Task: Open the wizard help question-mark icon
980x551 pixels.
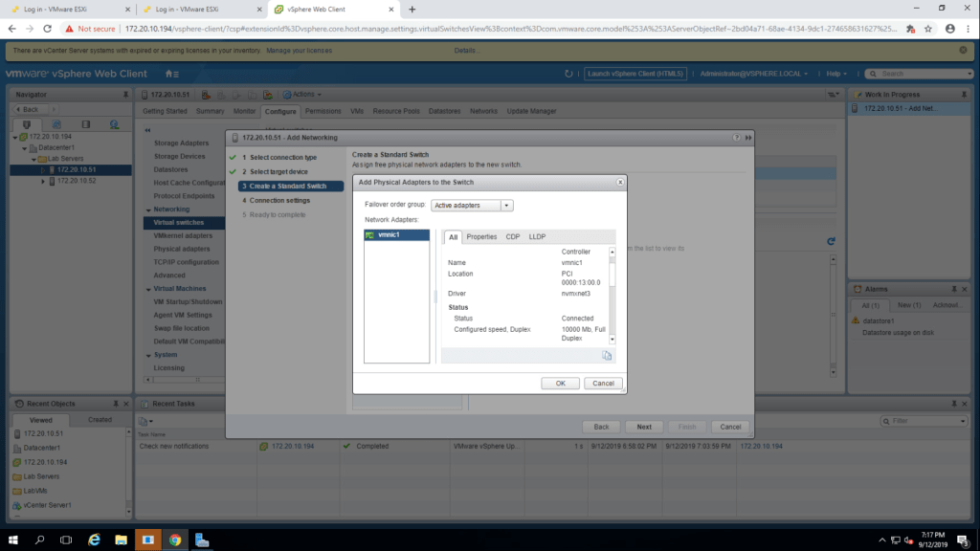Action: pos(735,138)
